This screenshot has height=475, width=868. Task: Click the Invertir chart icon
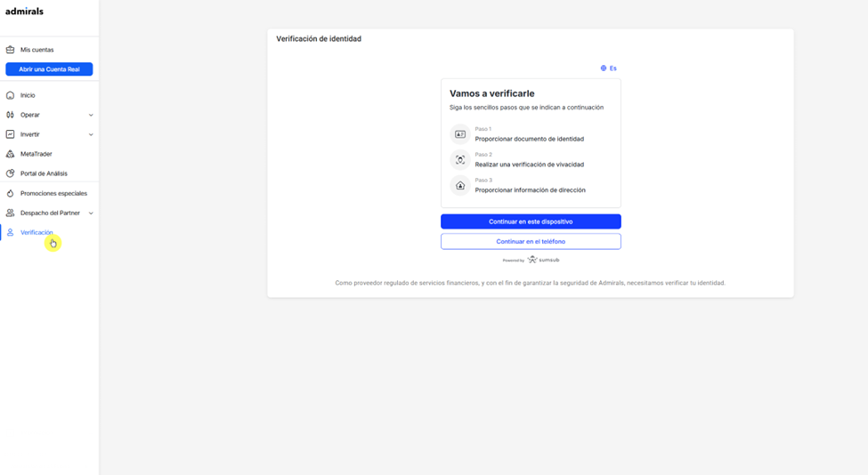tap(10, 134)
